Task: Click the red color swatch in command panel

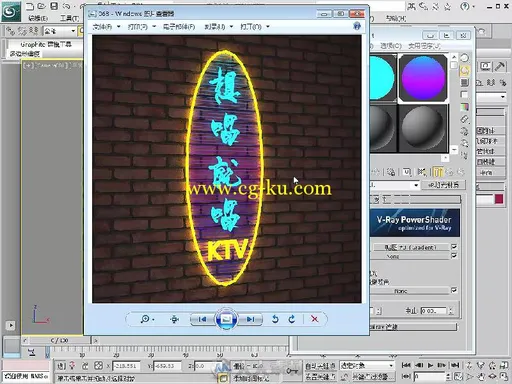Action: tap(499, 199)
